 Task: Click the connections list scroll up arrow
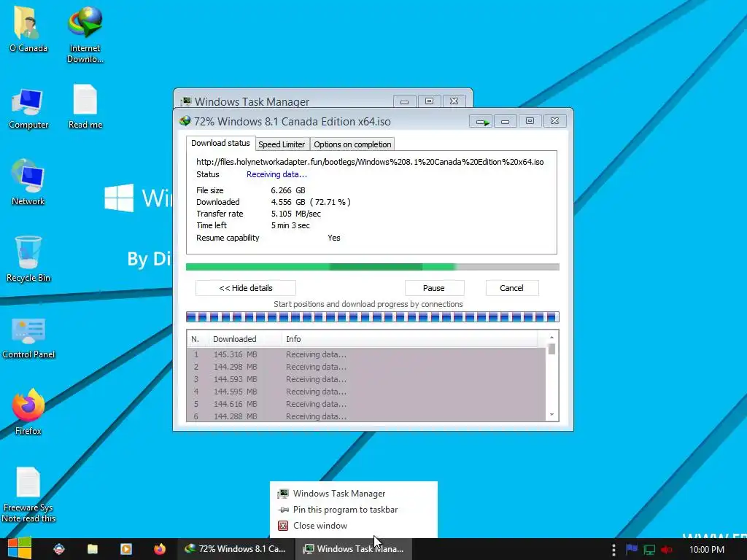pos(551,338)
